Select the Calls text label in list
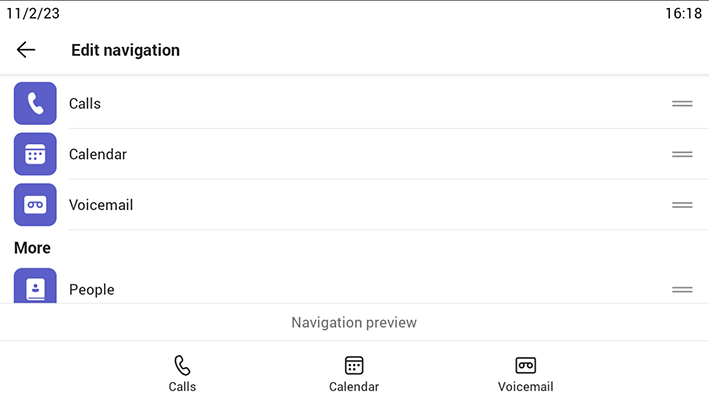Viewport: 709px width, 401px height. click(x=85, y=104)
